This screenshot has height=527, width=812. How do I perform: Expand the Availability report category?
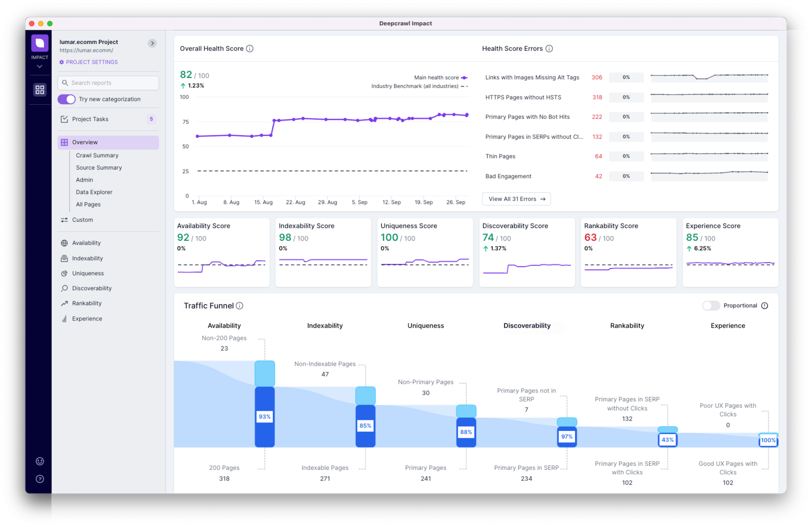coord(86,243)
